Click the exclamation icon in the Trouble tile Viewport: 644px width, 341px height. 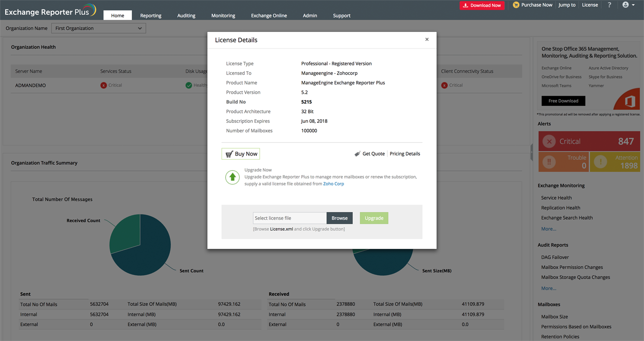coord(549,162)
